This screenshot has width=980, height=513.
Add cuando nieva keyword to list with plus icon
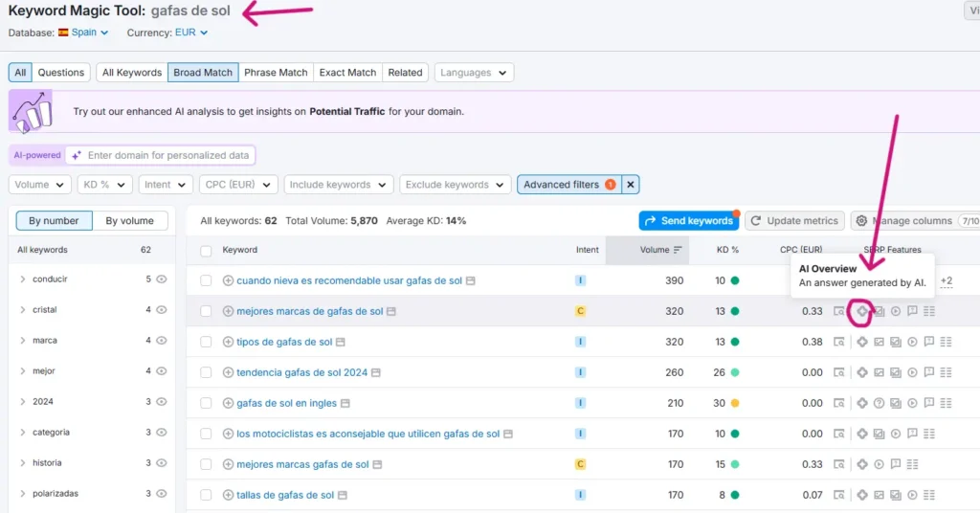pyautogui.click(x=228, y=280)
